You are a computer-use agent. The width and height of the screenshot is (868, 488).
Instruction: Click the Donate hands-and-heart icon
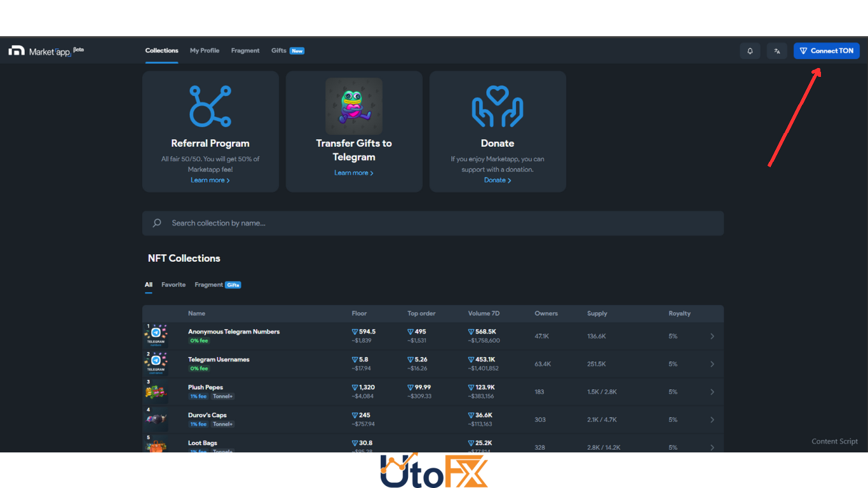498,105
